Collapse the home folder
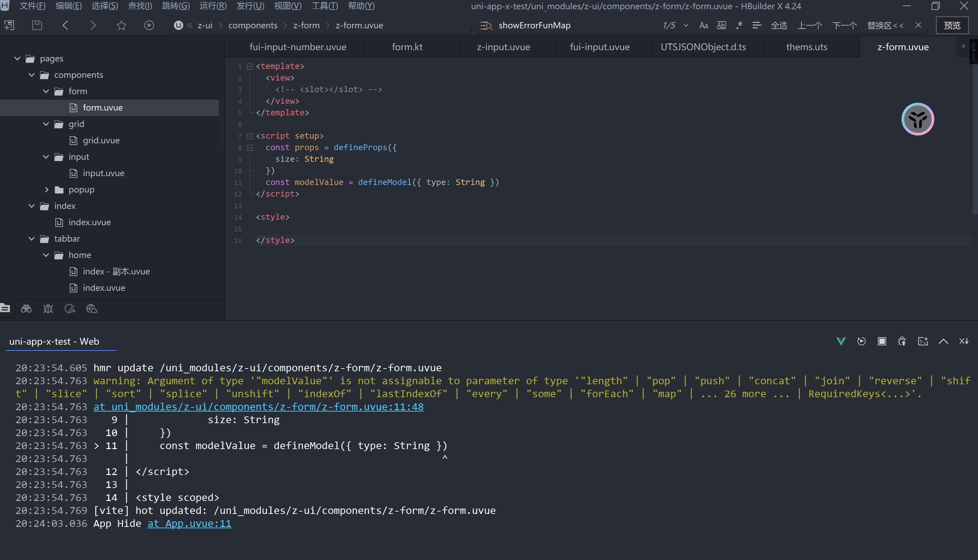The width and height of the screenshot is (978, 560). 46,255
